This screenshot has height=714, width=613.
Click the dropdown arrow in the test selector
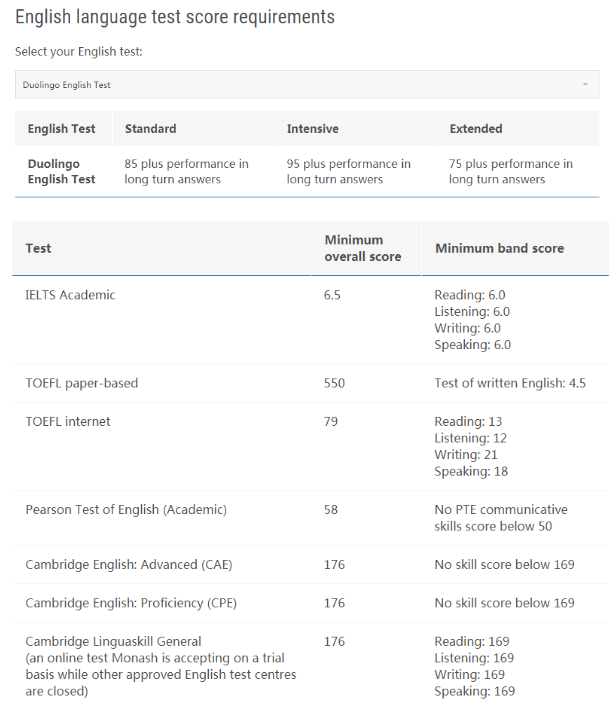pyautogui.click(x=585, y=85)
